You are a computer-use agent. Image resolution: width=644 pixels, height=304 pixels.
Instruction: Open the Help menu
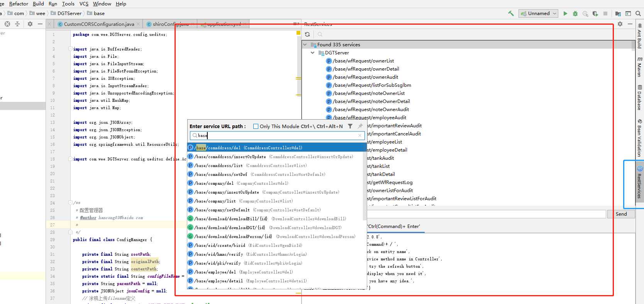tap(121, 4)
